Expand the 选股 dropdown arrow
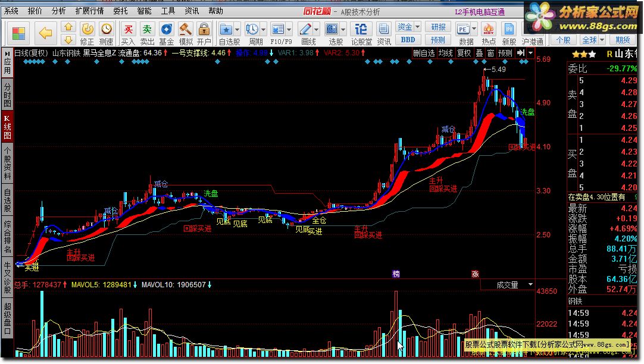The height and width of the screenshot is (364, 644). click(x=343, y=30)
